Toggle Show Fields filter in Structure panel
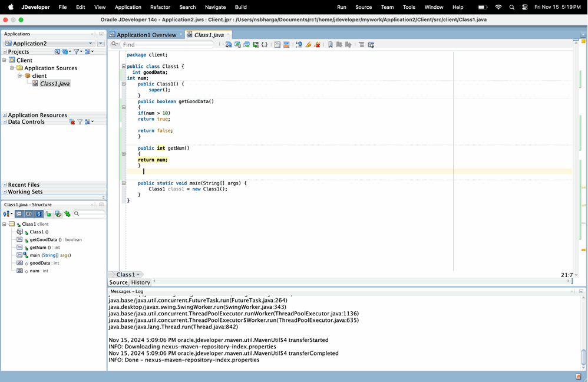This screenshot has height=382, width=588. coord(29,214)
